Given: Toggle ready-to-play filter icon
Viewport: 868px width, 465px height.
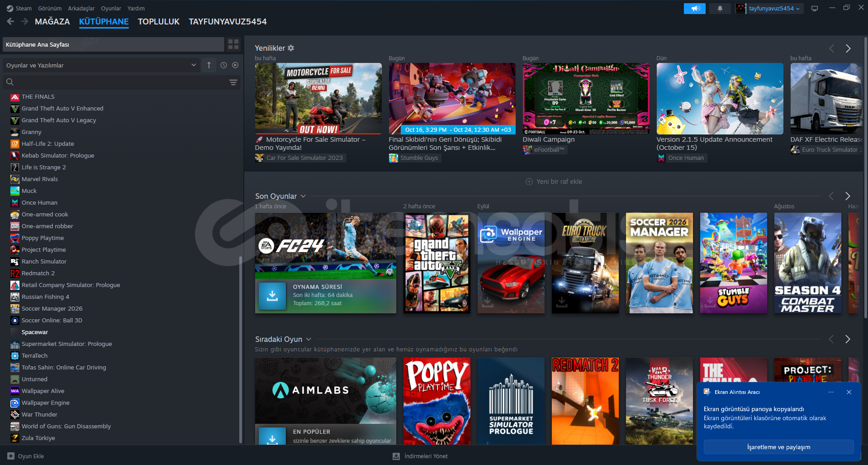Looking at the screenshot, I should point(235,65).
